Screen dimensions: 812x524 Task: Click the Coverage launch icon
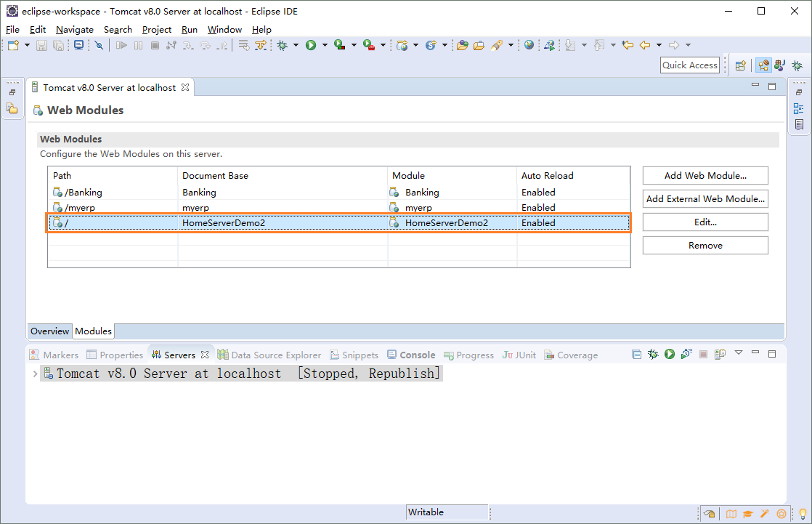340,45
